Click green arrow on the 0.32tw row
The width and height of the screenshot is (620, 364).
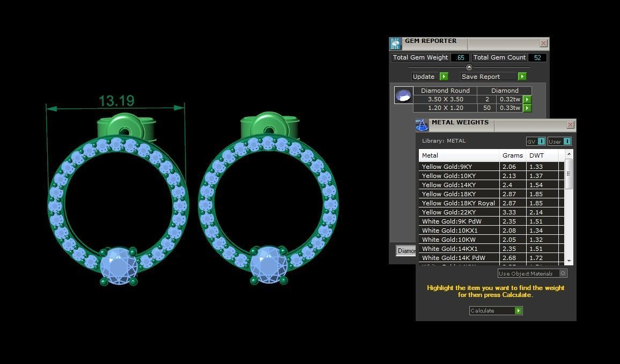[x=527, y=100]
